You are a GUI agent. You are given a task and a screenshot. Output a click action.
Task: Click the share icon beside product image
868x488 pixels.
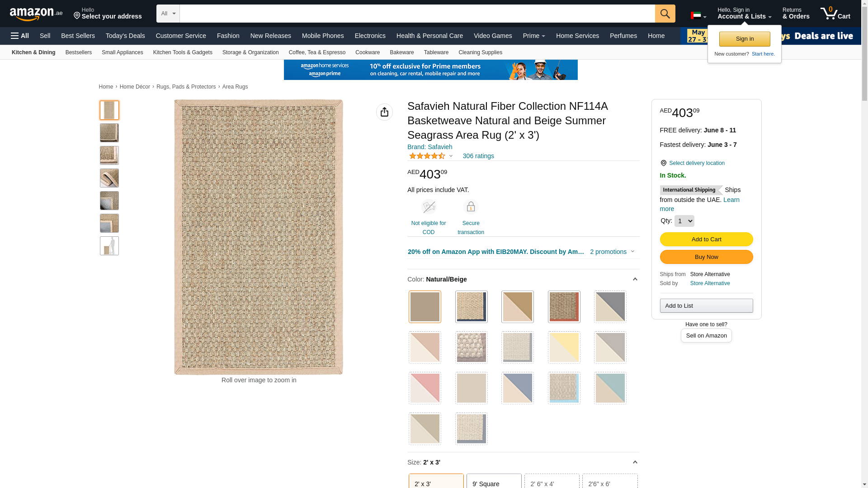[384, 112]
